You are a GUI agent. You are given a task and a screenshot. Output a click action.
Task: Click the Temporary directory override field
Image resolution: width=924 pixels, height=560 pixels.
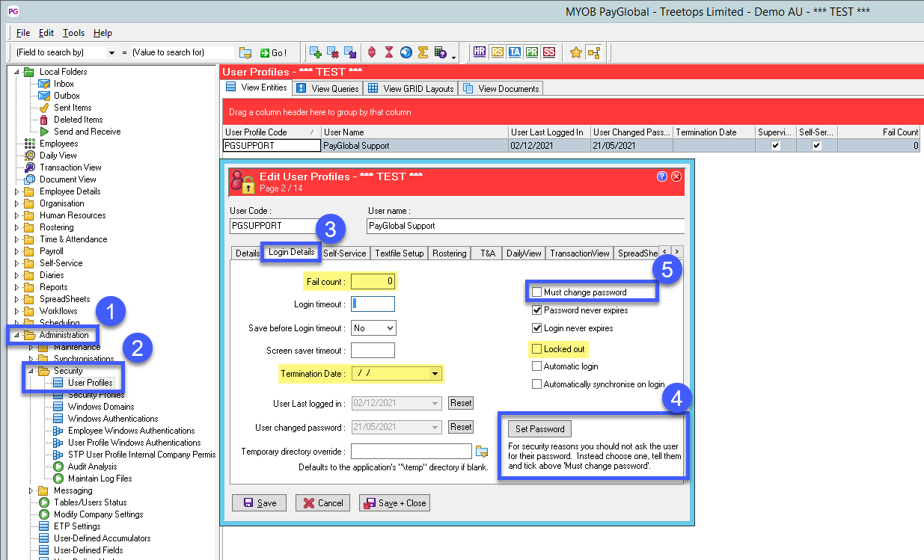tap(411, 451)
